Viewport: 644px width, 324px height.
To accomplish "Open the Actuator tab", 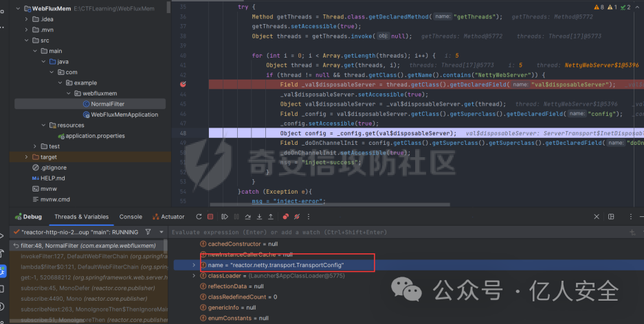I will (168, 216).
